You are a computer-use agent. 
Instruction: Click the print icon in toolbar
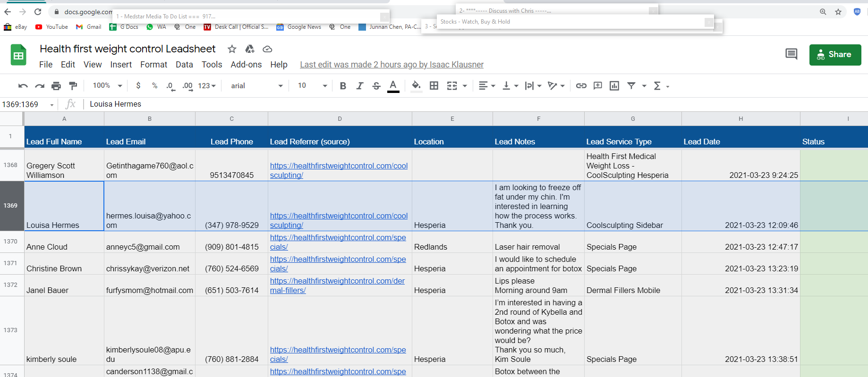56,86
